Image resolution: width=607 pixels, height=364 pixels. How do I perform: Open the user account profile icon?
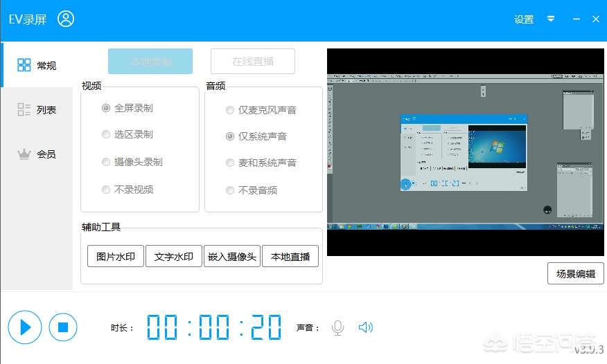tap(66, 19)
